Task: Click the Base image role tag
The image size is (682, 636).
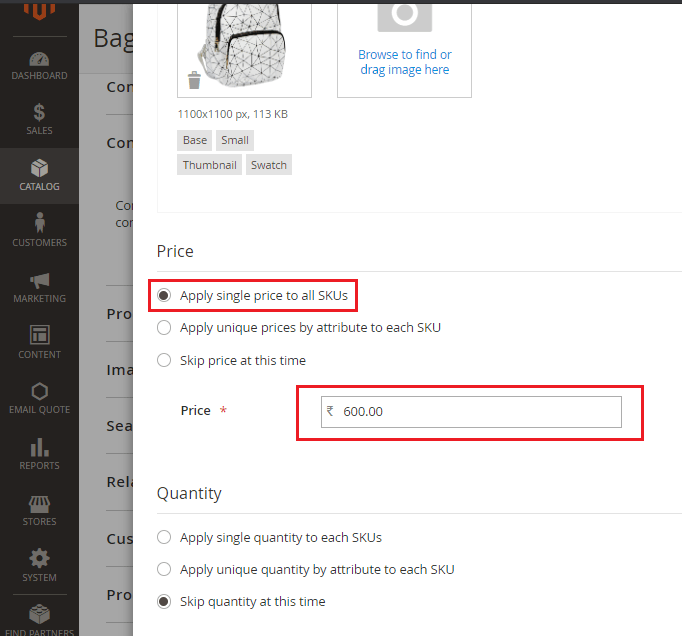Action: 194,140
